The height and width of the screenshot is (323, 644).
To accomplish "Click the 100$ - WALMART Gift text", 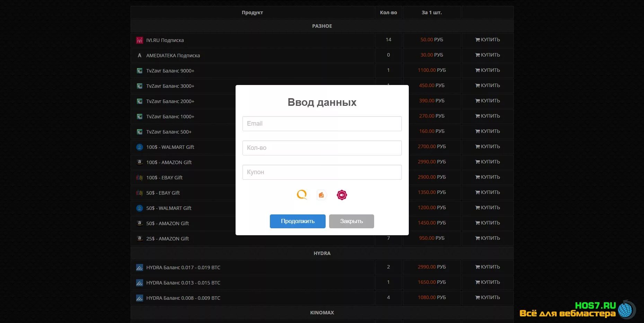I will point(170,147).
